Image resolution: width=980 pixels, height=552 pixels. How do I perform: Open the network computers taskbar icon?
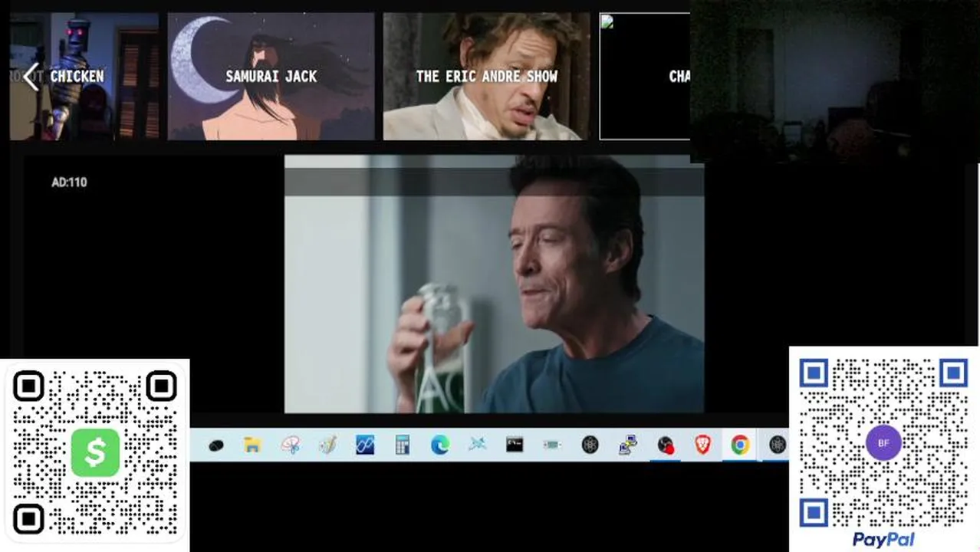click(627, 445)
